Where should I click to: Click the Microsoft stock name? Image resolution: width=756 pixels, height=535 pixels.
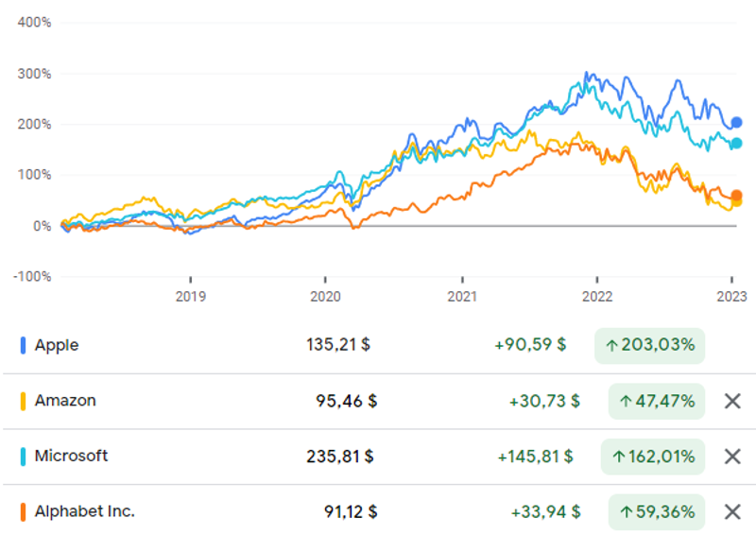click(71, 456)
